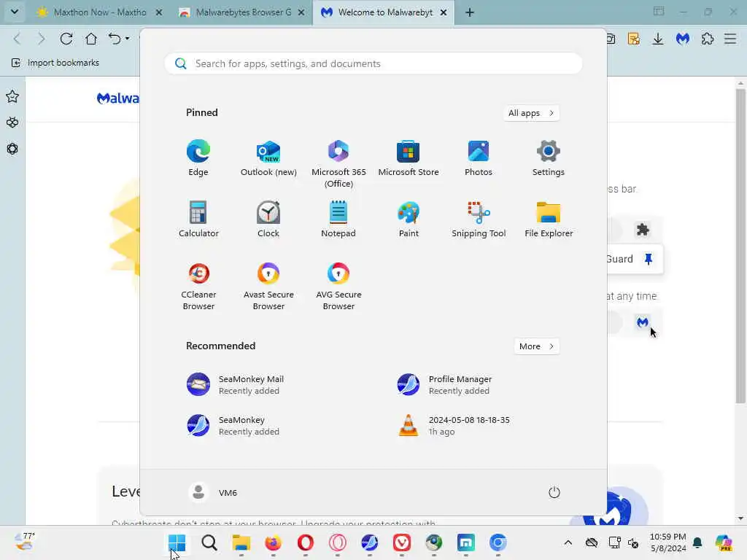Show hidden system tray icons
Viewport: 747px width, 560px height.
click(x=568, y=542)
